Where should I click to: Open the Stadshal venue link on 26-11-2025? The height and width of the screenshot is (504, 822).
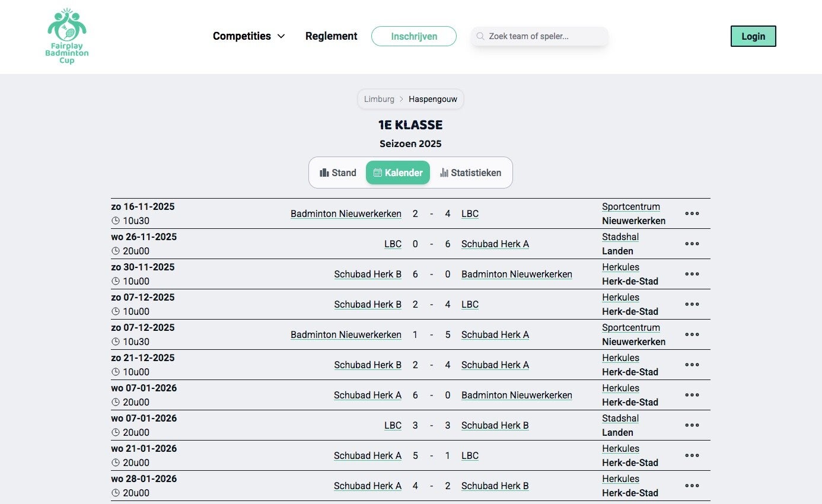pos(620,237)
